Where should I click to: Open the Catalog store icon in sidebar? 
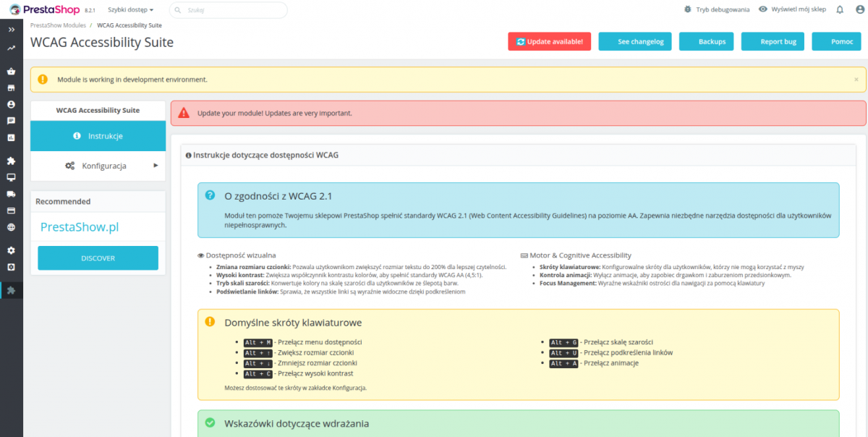[x=12, y=88]
